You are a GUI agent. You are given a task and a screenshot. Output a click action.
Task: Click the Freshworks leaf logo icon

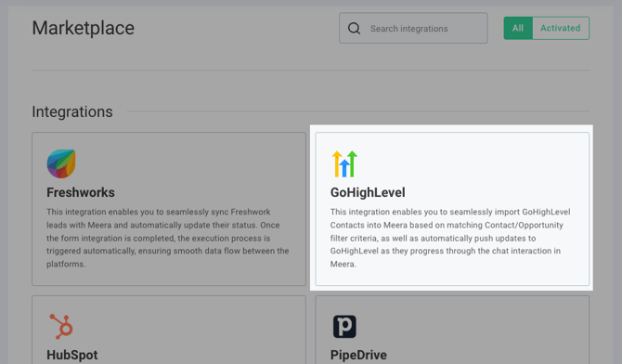pyautogui.click(x=61, y=163)
